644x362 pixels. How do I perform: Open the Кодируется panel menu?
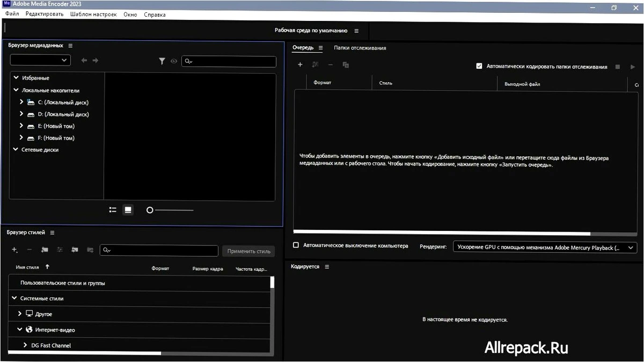327,266
